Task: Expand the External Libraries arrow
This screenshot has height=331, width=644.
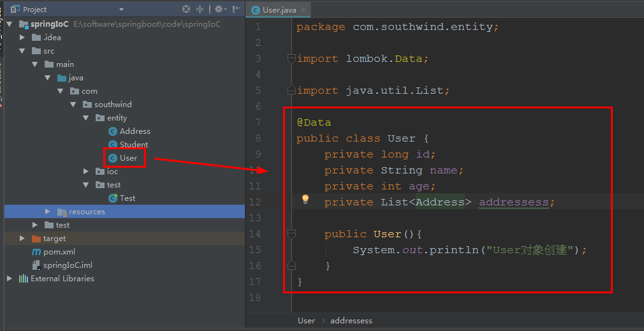Action: point(10,279)
